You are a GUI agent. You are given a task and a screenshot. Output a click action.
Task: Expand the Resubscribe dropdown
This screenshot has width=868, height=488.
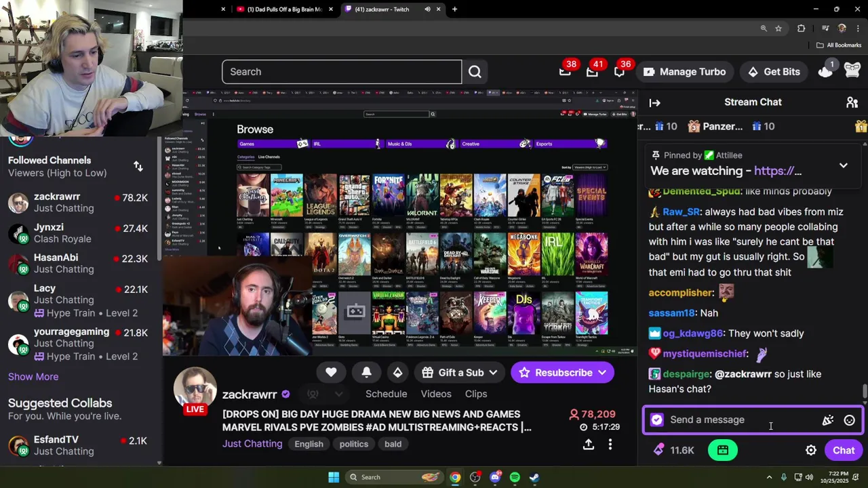[x=601, y=373]
